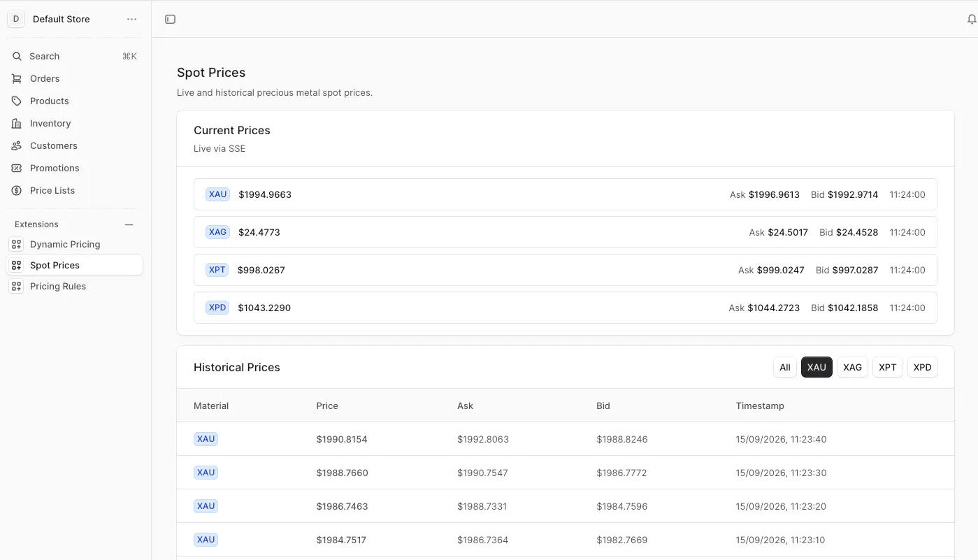Screen dimensions: 978x560
Task: Click the Bid column header
Action: (x=603, y=405)
